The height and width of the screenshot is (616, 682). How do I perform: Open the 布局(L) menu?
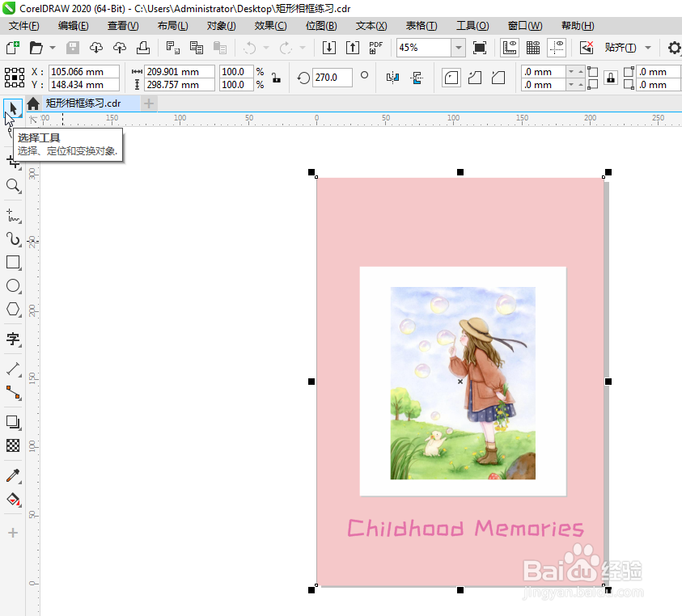pyautogui.click(x=172, y=26)
